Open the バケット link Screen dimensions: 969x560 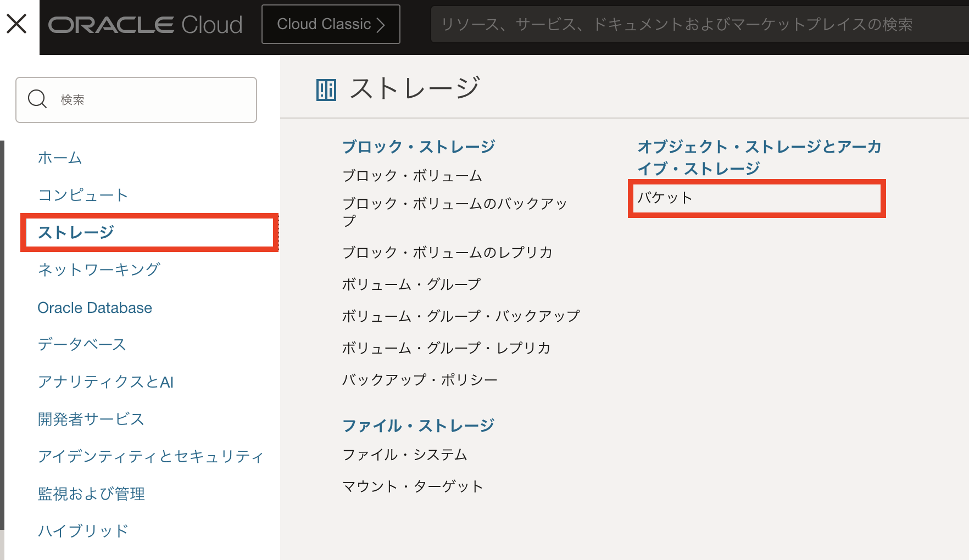(x=665, y=198)
